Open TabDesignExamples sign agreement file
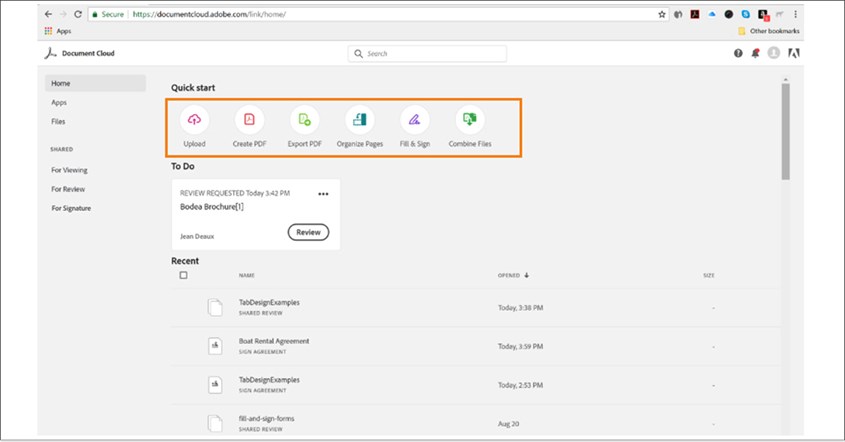The image size is (845, 442). coord(269,380)
